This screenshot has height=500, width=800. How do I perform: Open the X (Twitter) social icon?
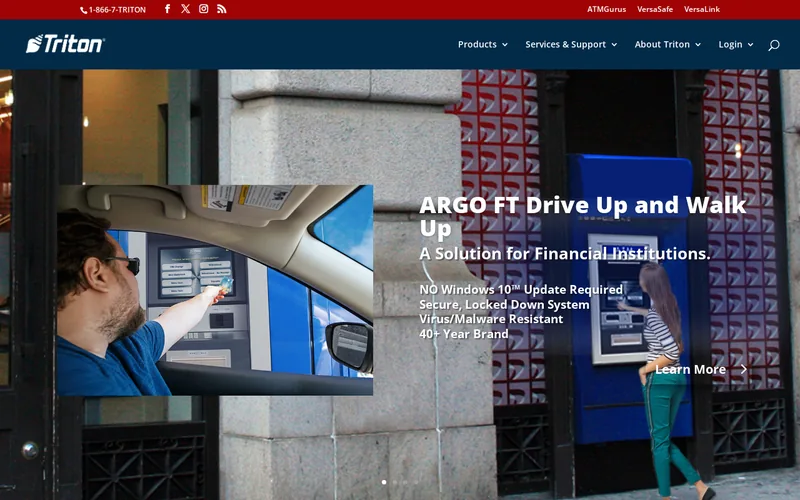click(185, 9)
